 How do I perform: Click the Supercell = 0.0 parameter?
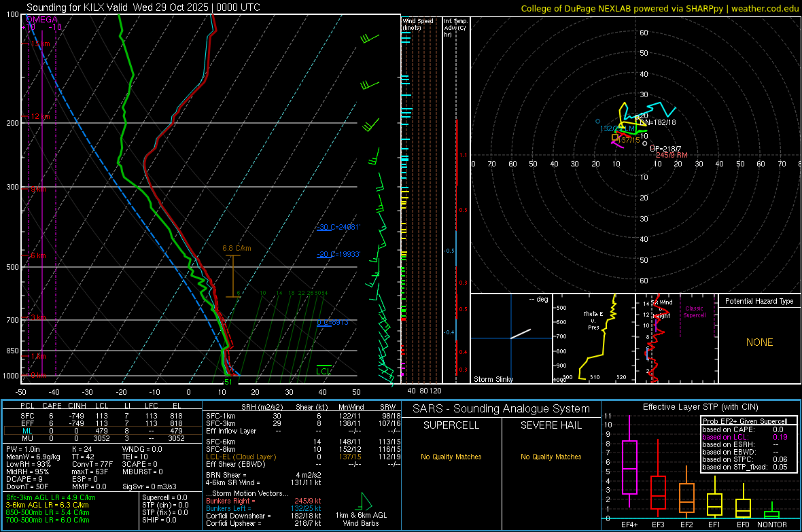tap(164, 498)
